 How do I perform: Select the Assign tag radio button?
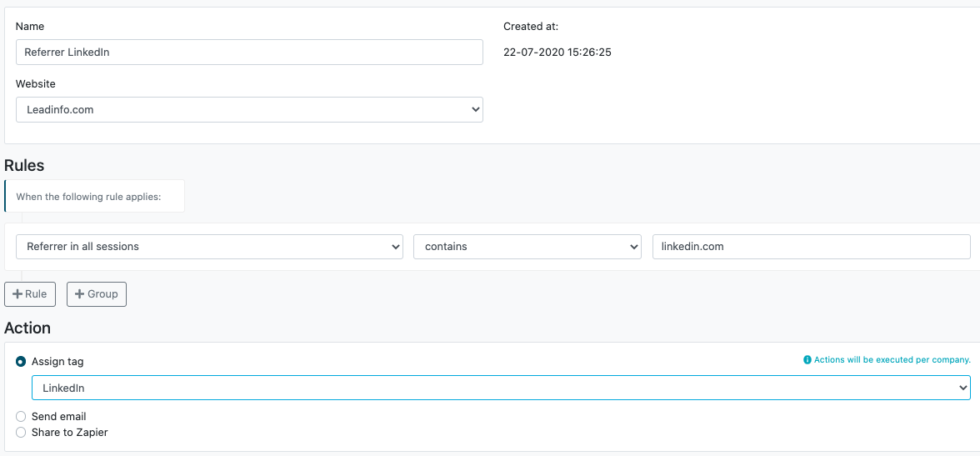pos(22,362)
